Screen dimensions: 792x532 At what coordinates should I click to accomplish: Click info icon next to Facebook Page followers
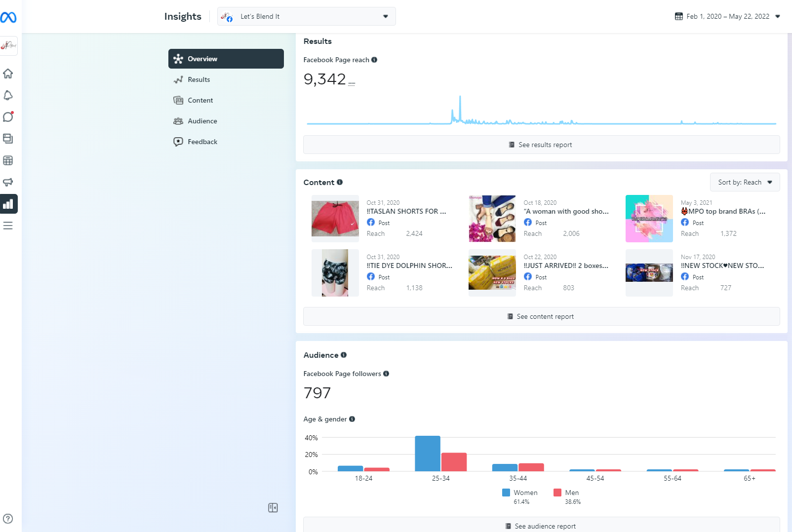coord(386,374)
